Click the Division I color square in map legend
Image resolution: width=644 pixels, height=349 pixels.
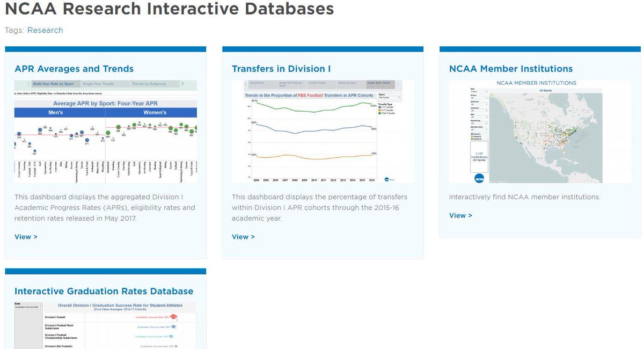[472, 133]
